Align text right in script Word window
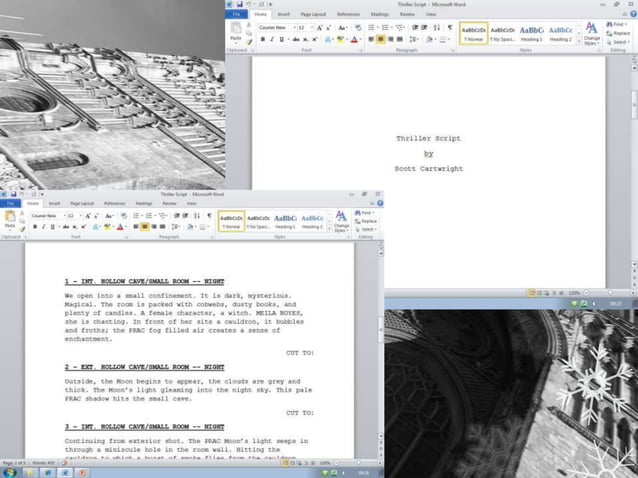 pyautogui.click(x=154, y=227)
